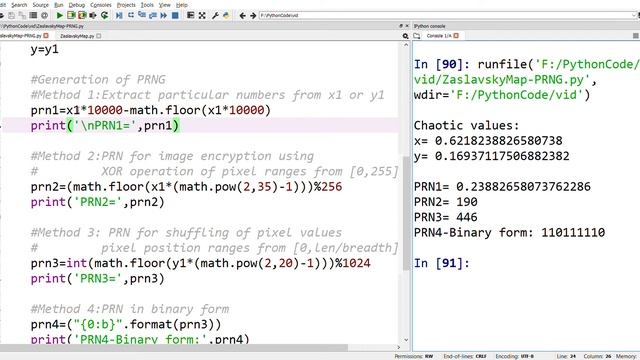Run the file with green play icon

pyautogui.click(x=60, y=16)
